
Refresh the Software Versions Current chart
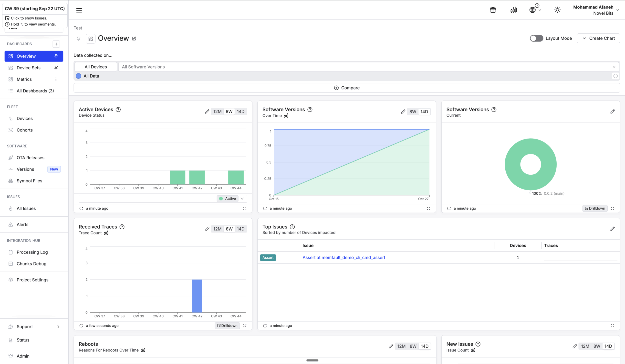tap(449, 208)
